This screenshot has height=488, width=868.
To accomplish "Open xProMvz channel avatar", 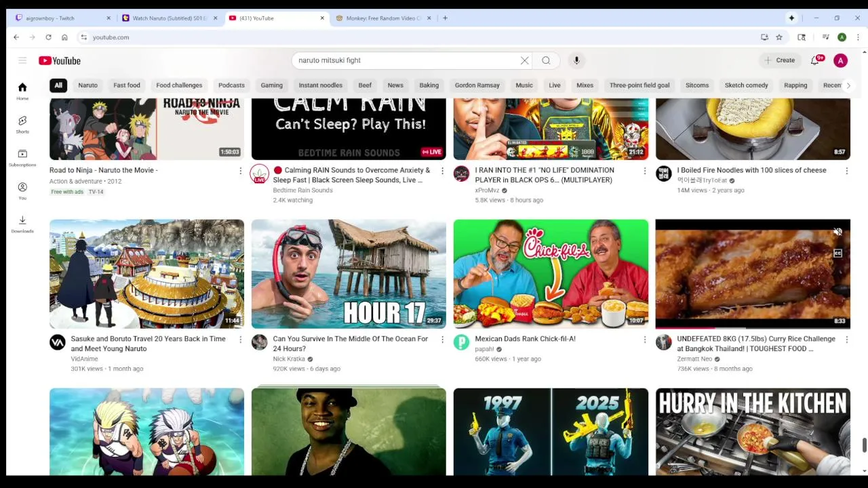I will pos(461,174).
